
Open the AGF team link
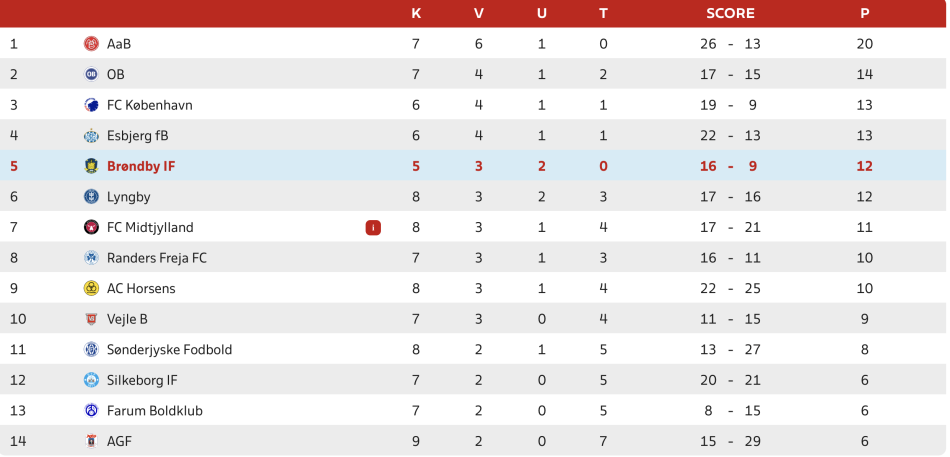(x=119, y=441)
